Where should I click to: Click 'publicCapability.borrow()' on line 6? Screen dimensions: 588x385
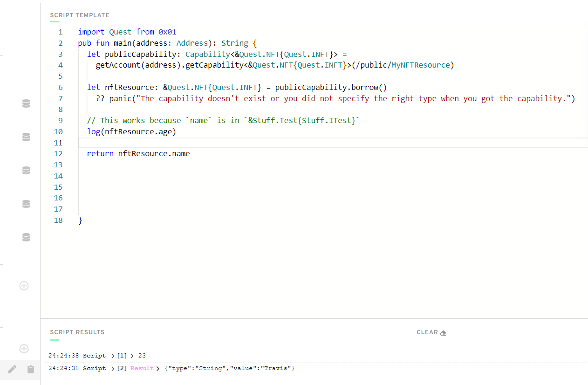point(331,87)
